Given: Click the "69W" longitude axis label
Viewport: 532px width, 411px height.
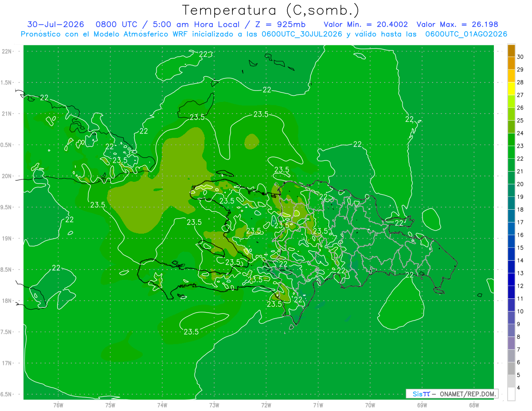Looking at the screenshot, I should coord(422,405).
